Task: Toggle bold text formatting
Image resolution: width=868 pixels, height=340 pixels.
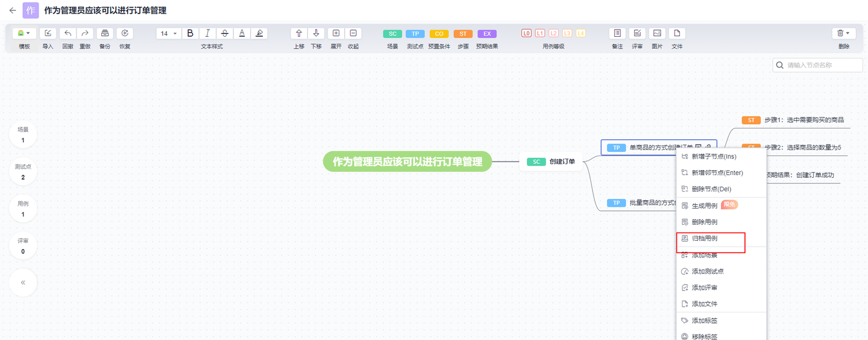Action: point(190,33)
